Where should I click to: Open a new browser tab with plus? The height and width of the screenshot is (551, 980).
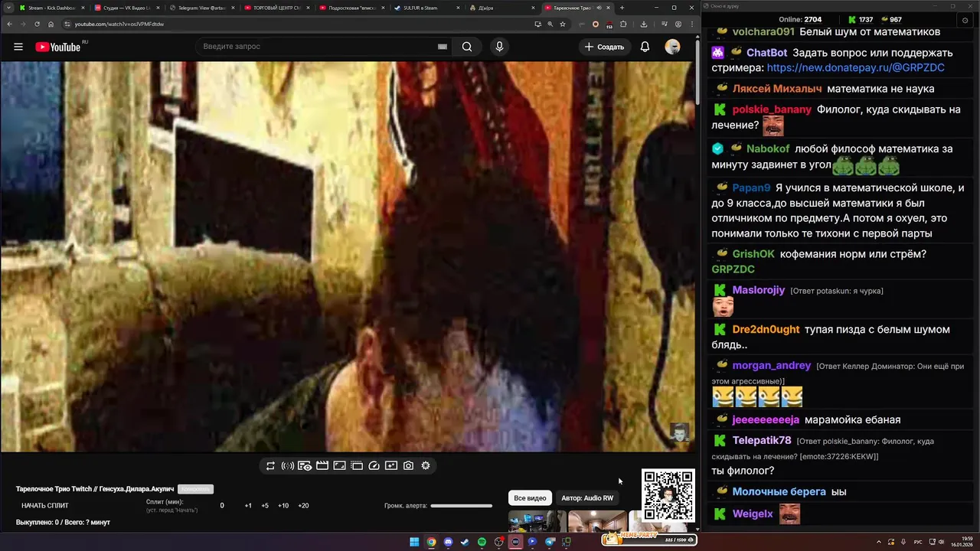pyautogui.click(x=622, y=8)
